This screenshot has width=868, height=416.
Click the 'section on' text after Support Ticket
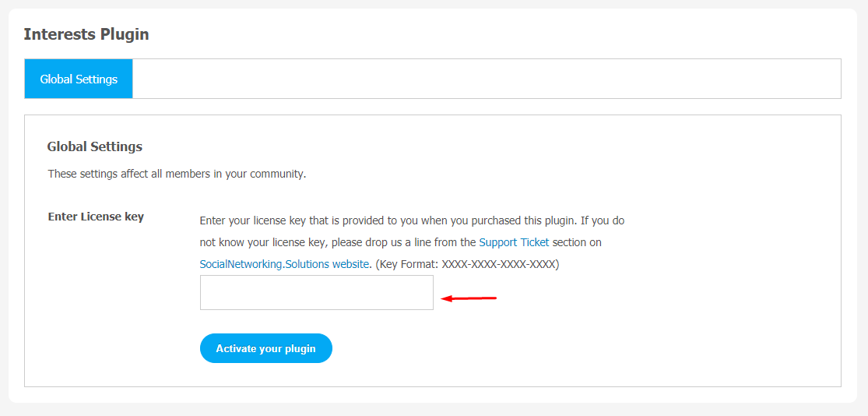point(577,242)
